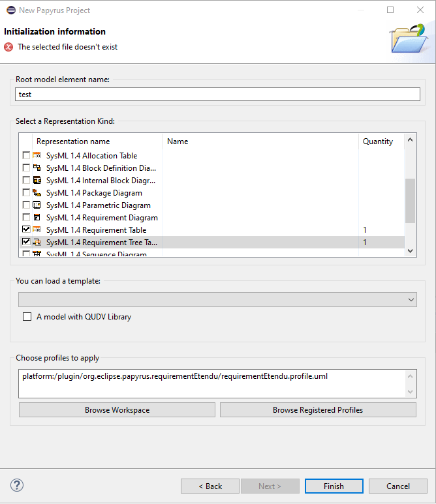Enable A model with QUDV Library

[27, 317]
